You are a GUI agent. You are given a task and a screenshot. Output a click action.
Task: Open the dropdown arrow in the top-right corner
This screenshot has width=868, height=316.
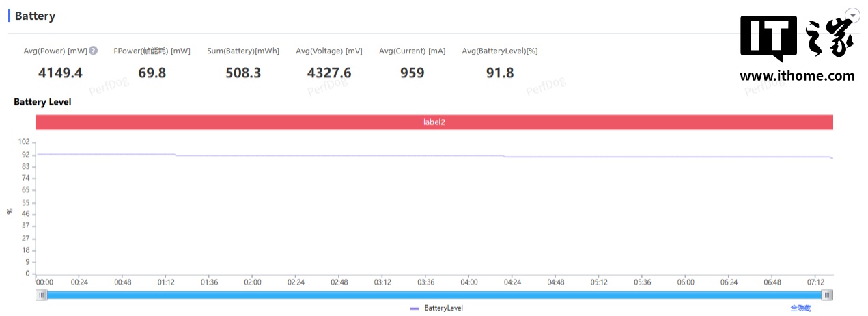(x=853, y=15)
